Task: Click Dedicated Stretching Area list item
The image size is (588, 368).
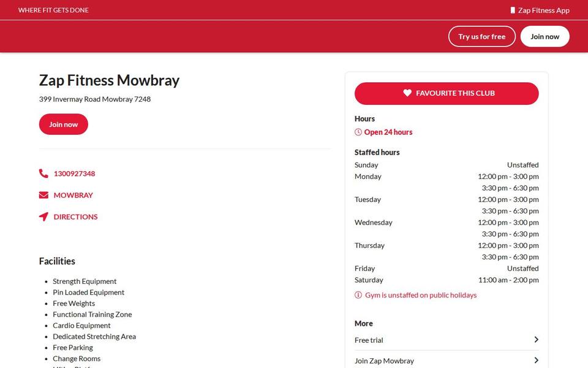Action: (94, 337)
